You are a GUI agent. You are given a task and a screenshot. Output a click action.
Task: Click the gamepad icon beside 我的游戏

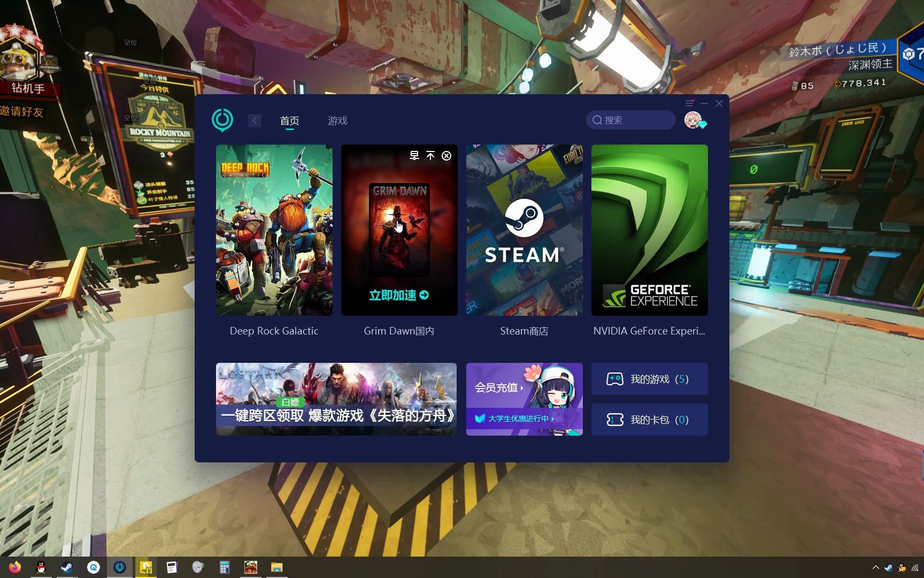click(x=614, y=379)
